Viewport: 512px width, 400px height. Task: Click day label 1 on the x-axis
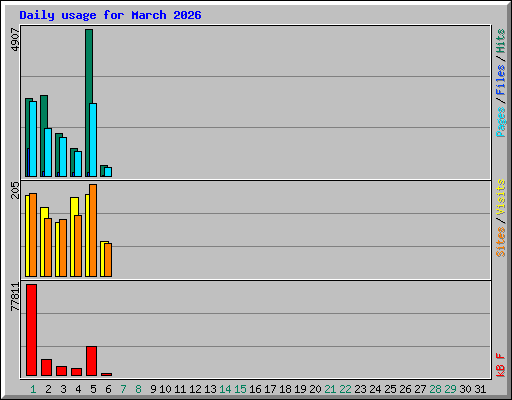tap(33, 389)
